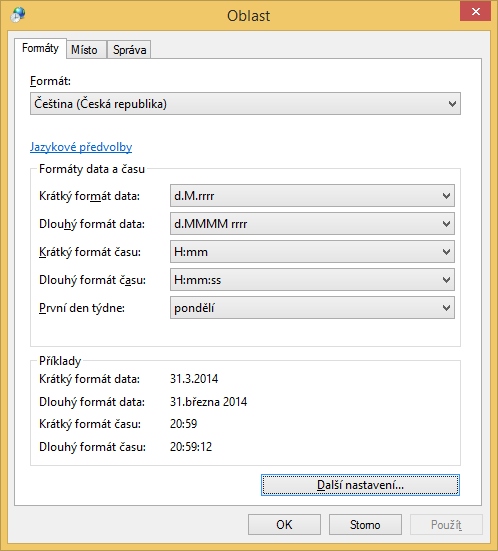The width and height of the screenshot is (498, 551).
Task: Click the globe clock icon in title bar
Action: (18, 14)
